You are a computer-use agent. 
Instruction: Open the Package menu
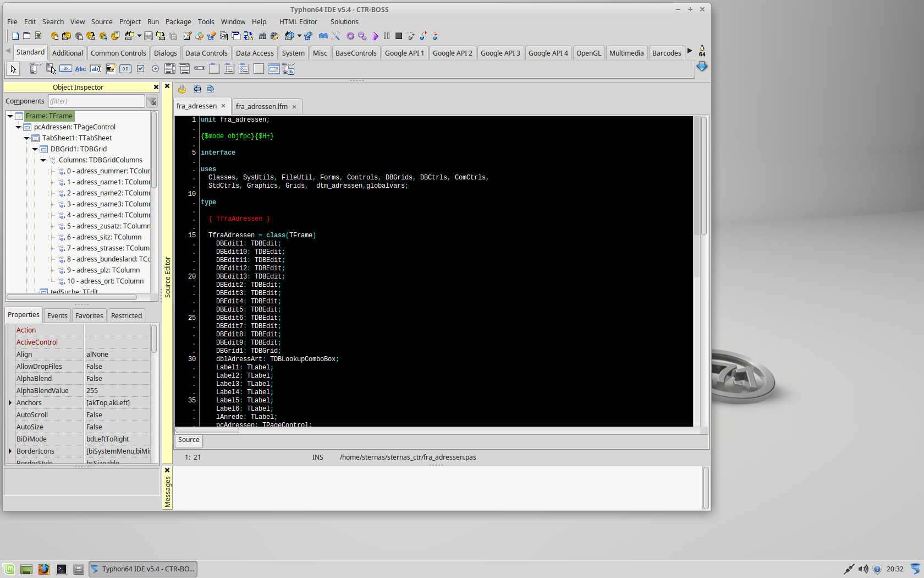coord(178,21)
